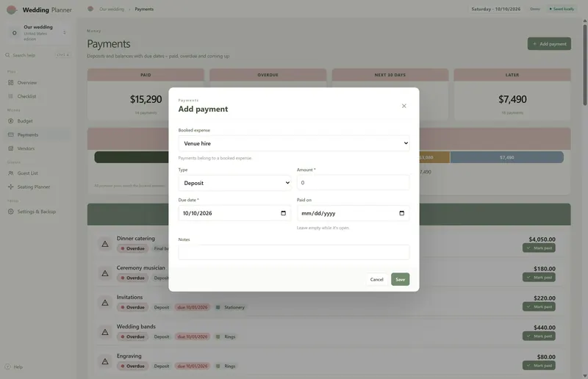Screen dimensions: 588x379
Task: Click the Paid on date field
Action: click(x=353, y=213)
